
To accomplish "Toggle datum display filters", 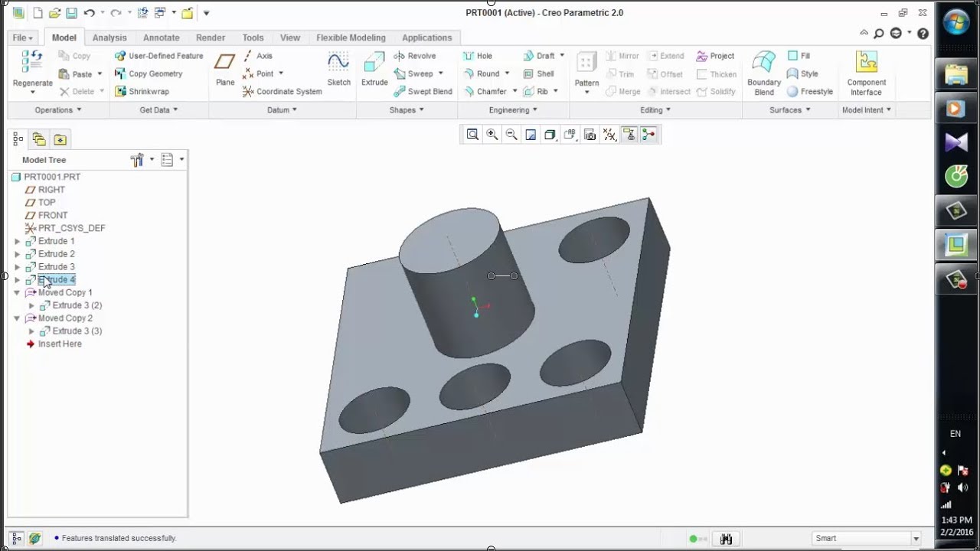I will tap(609, 135).
